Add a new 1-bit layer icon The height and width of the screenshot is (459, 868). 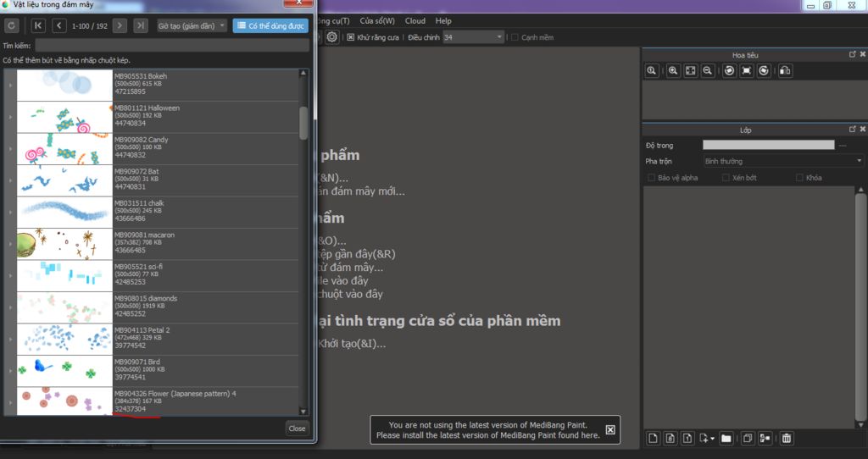pos(687,438)
